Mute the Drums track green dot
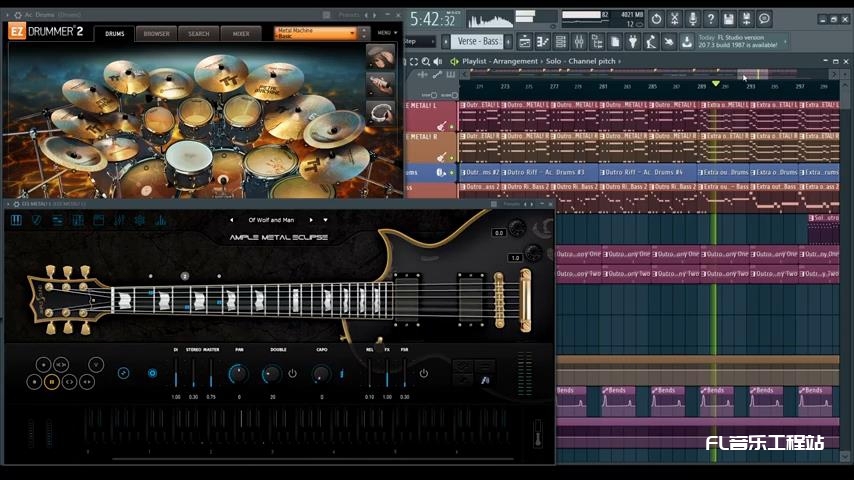This screenshot has height=480, width=854. click(x=452, y=173)
